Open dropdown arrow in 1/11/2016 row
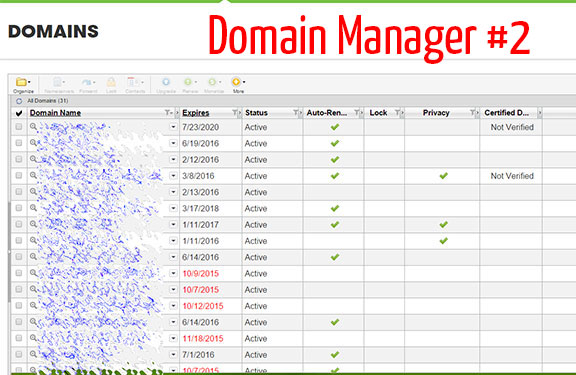This screenshot has height=375, width=576. pyautogui.click(x=173, y=240)
